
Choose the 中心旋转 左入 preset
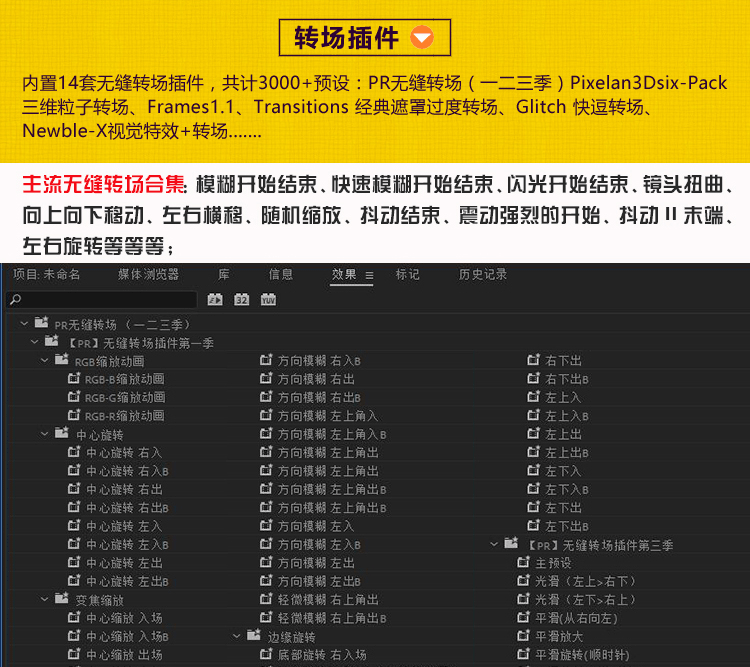[x=124, y=526]
